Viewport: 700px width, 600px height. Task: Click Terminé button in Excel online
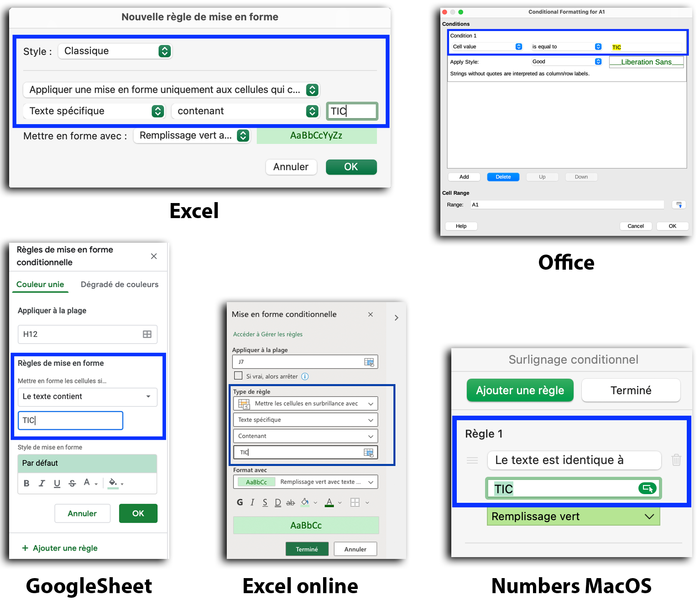pyautogui.click(x=307, y=549)
